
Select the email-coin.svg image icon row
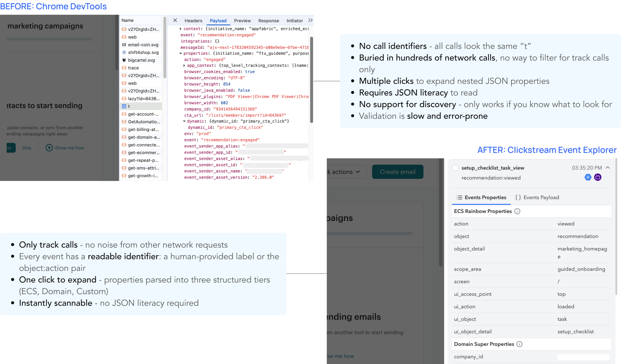point(124,45)
